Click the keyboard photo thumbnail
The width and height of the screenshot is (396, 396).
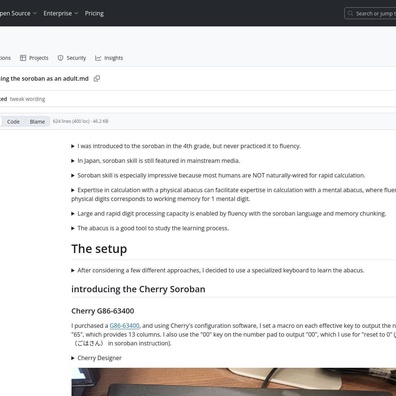tap(234, 382)
